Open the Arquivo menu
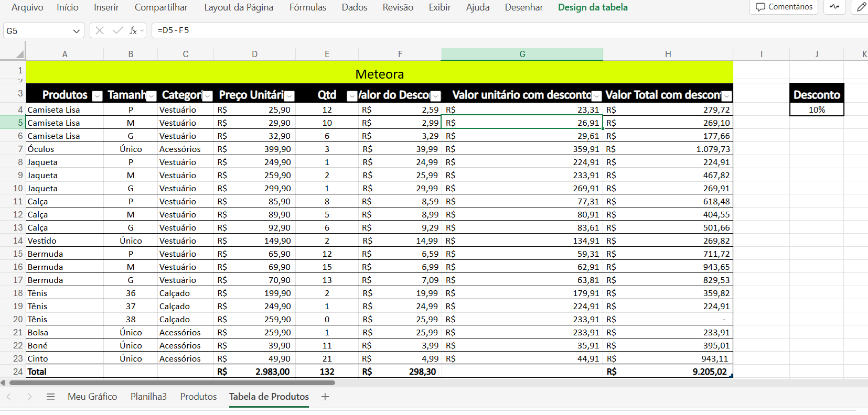Viewport: 868px width, 415px height. point(27,7)
